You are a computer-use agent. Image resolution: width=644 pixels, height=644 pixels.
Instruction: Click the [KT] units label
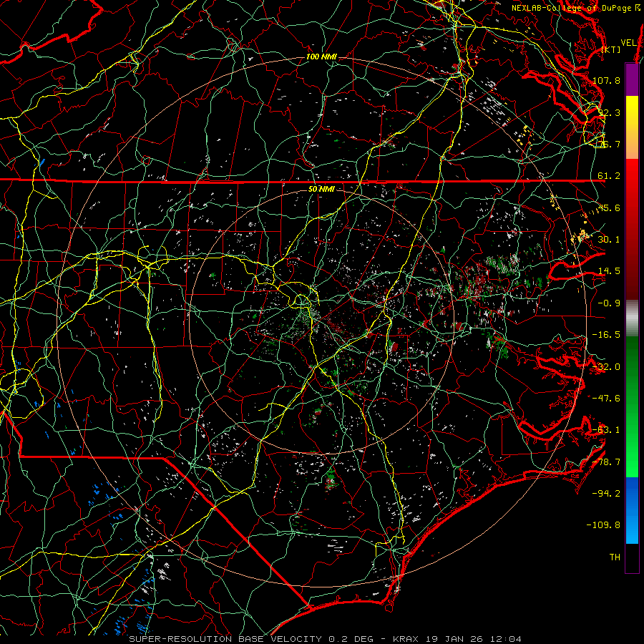click(x=611, y=49)
